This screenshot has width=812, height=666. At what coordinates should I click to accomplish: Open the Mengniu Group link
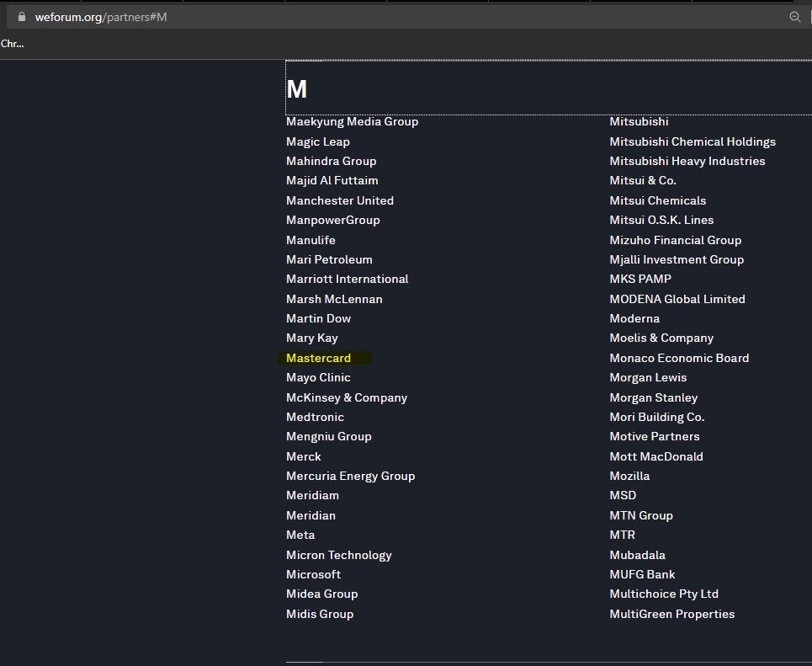tap(329, 436)
